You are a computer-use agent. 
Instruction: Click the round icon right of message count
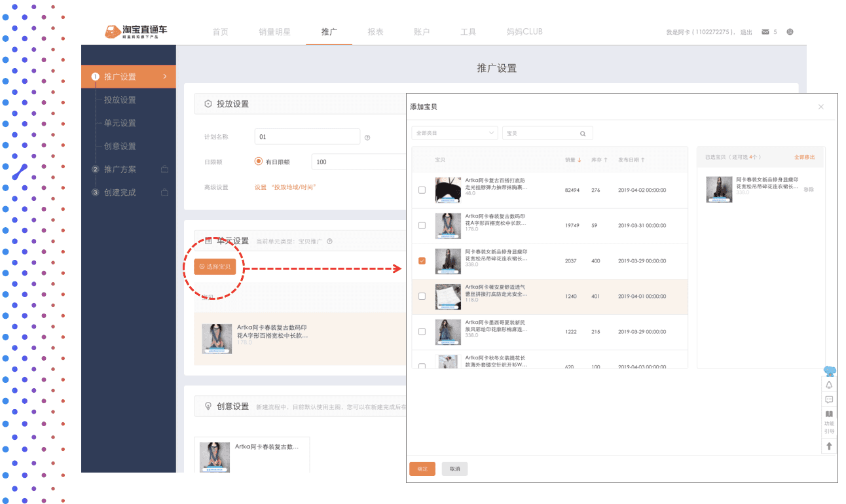[x=790, y=32]
